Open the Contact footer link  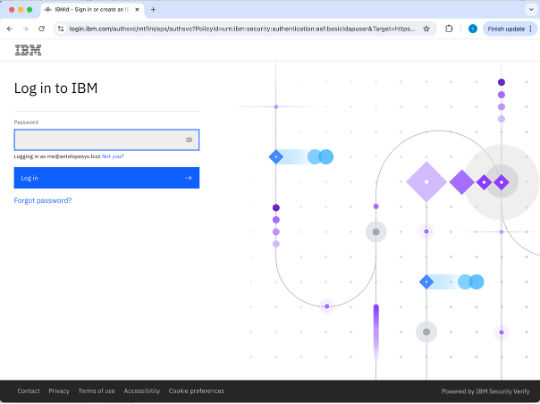tap(29, 391)
